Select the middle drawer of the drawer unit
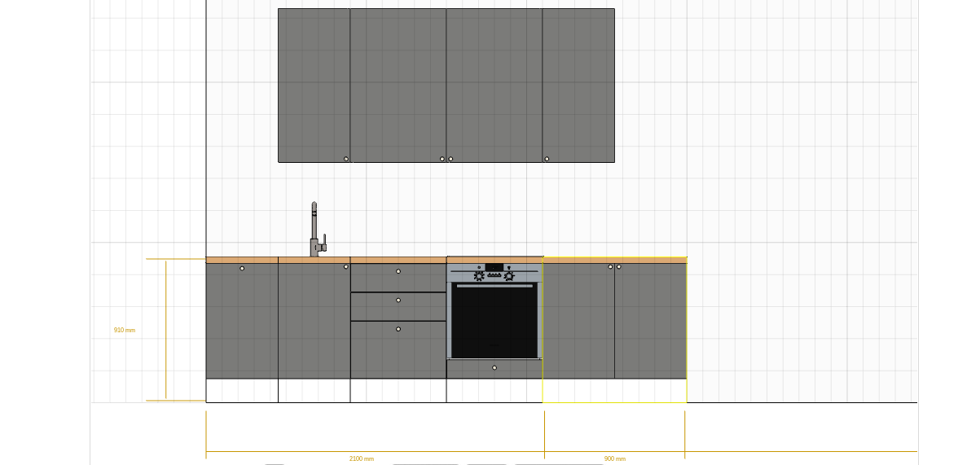The image size is (980, 465). (x=398, y=307)
